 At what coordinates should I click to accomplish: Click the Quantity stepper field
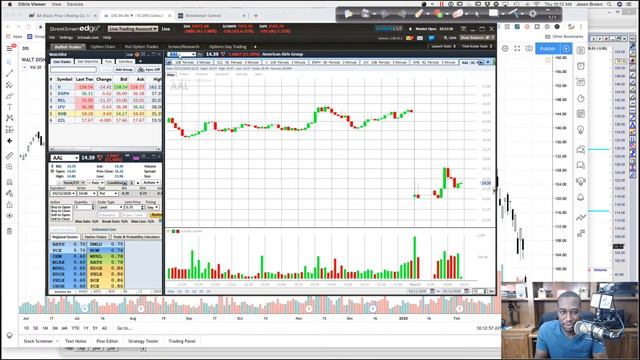click(84, 207)
